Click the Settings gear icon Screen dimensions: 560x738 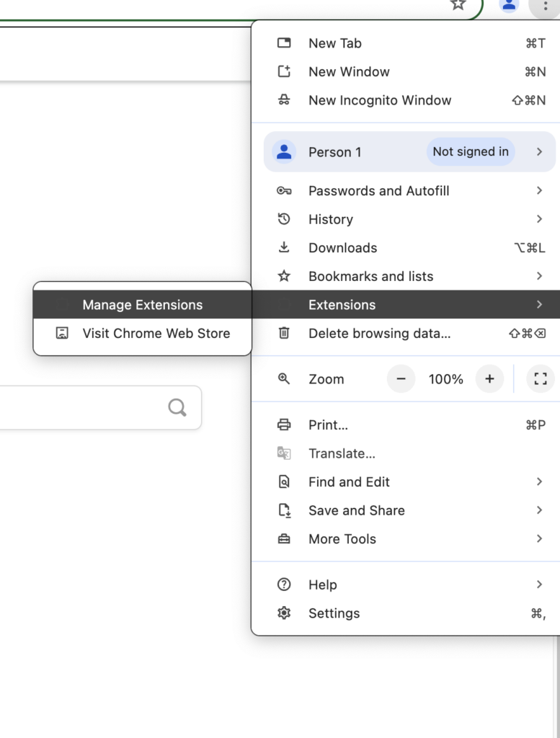coord(284,613)
